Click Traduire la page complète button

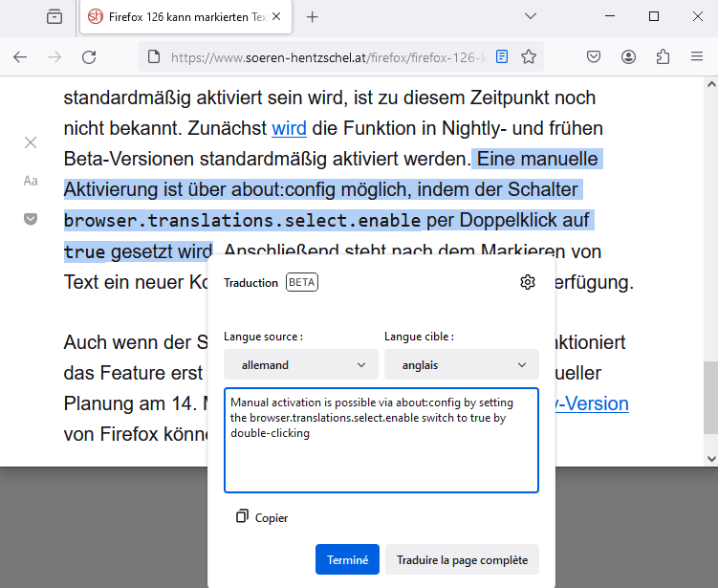point(462,559)
